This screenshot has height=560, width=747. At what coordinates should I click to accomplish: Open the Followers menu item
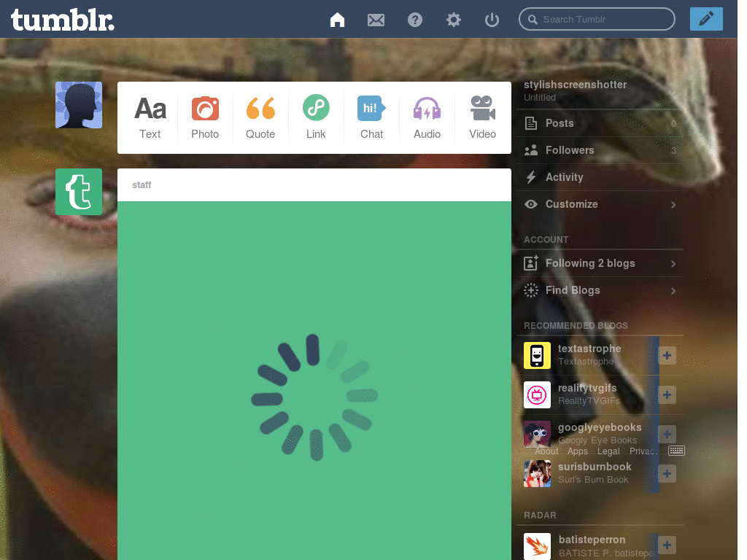pos(600,150)
